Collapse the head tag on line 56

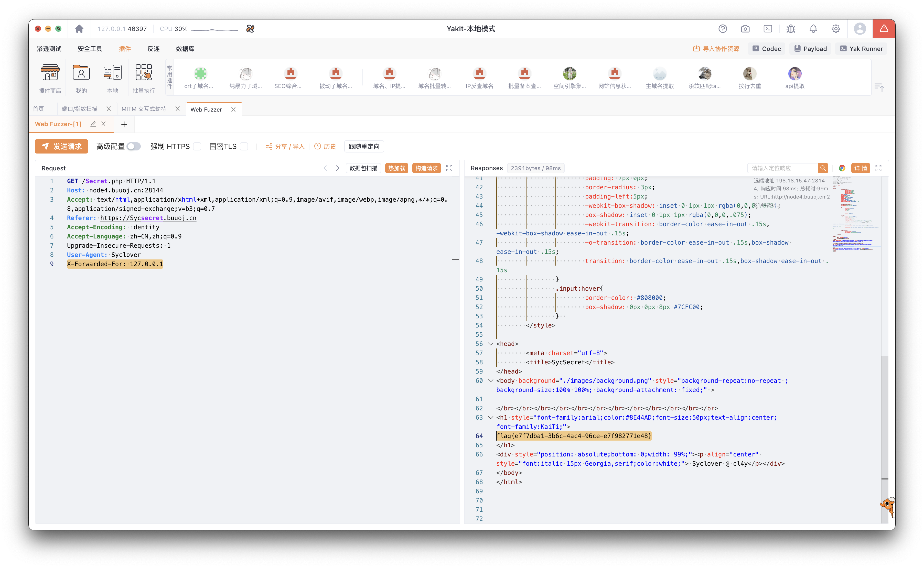point(490,344)
